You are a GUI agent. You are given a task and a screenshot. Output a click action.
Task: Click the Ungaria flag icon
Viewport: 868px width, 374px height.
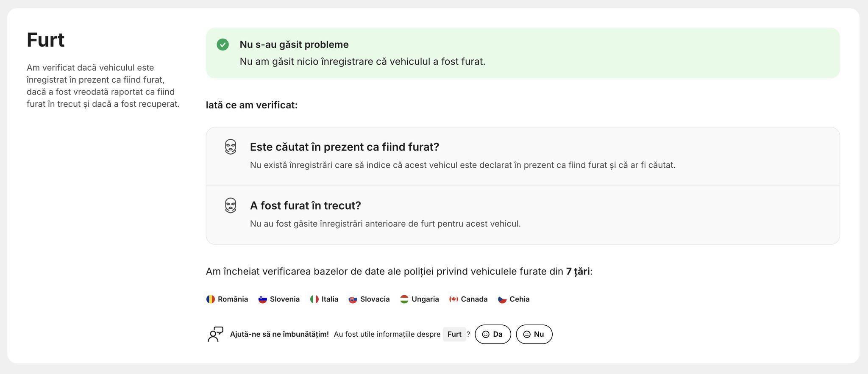pyautogui.click(x=404, y=299)
